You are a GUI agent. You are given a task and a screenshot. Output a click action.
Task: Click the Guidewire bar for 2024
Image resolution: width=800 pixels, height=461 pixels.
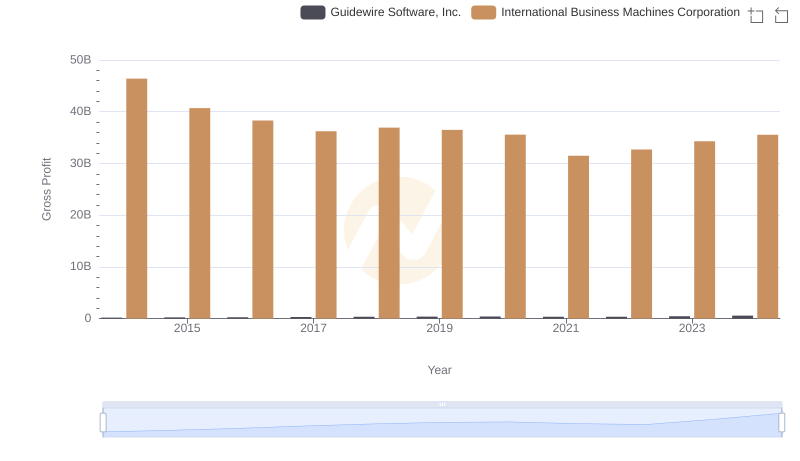pos(742,317)
